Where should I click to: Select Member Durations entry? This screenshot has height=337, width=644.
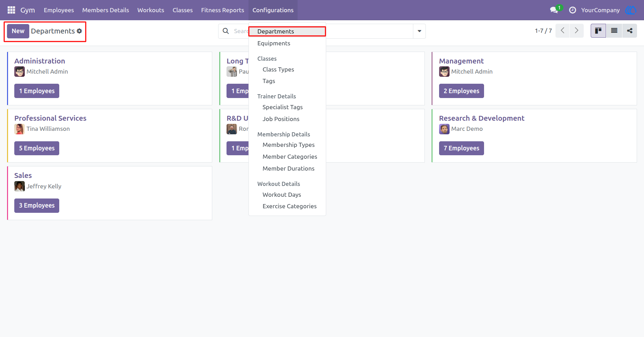coord(287,168)
